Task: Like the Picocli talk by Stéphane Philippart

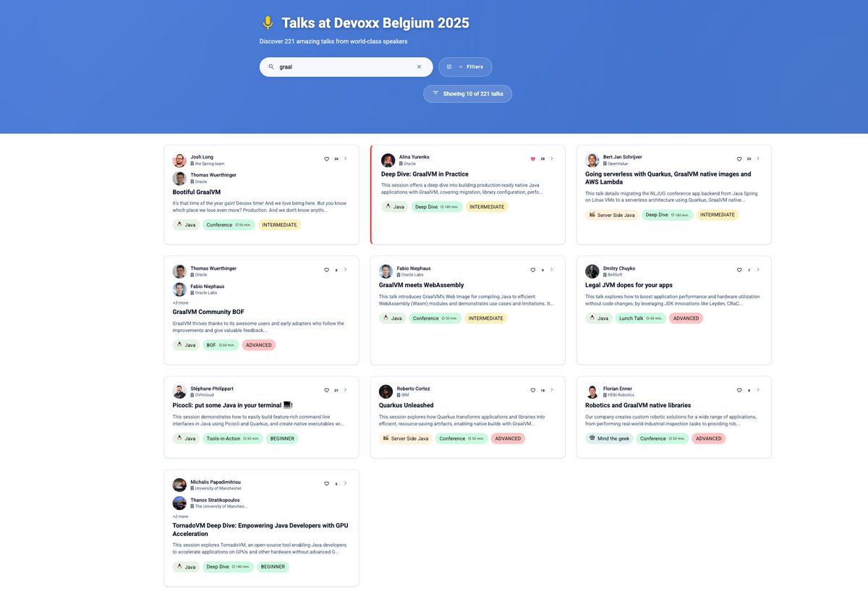Action: [326, 390]
